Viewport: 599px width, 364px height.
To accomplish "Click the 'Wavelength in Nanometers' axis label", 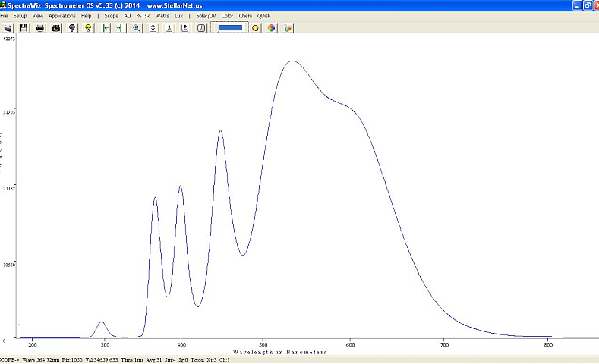I will [x=279, y=352].
